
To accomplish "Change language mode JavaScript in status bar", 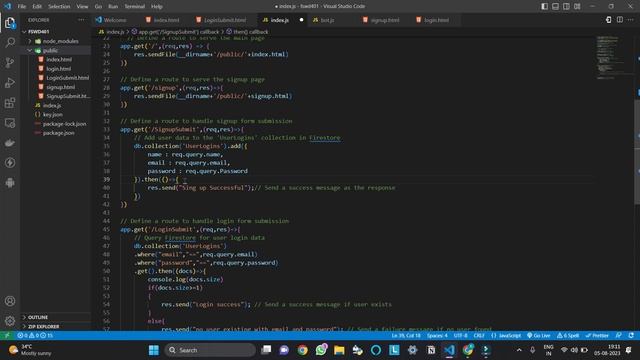I will 506,336.
